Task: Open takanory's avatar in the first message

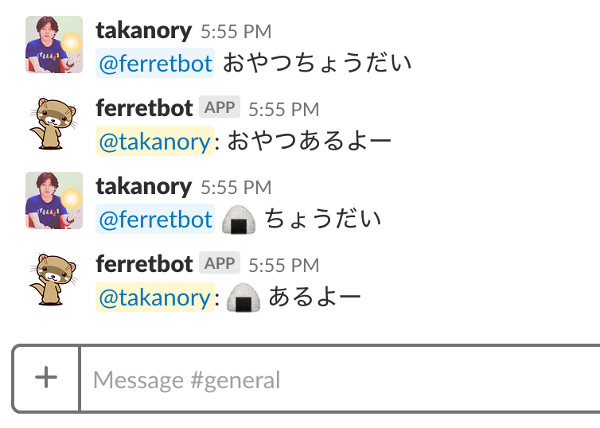Action: (54, 44)
